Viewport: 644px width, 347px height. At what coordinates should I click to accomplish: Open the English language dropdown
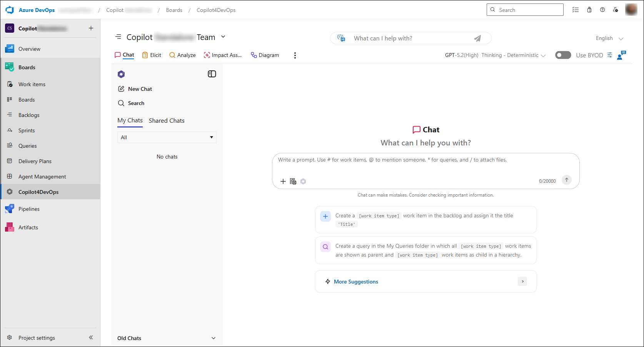coord(609,38)
